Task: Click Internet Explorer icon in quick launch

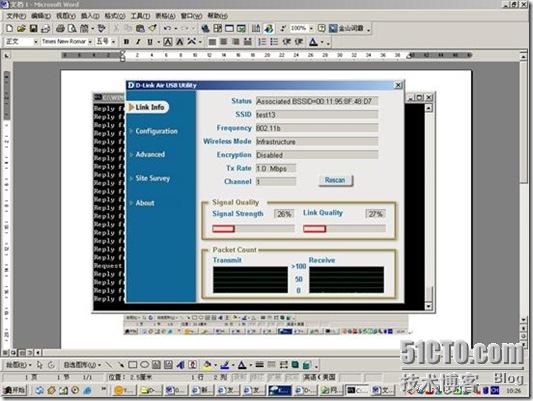Action: point(87,391)
